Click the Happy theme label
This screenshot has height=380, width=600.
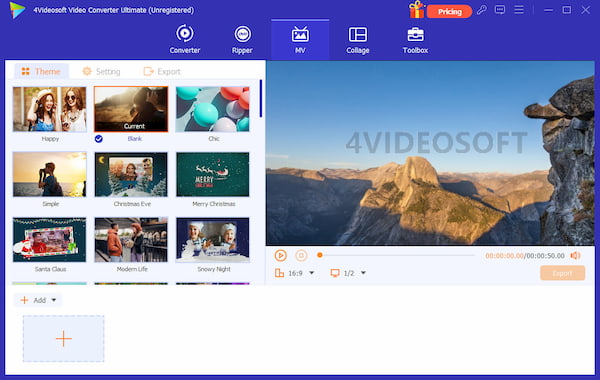coord(50,139)
